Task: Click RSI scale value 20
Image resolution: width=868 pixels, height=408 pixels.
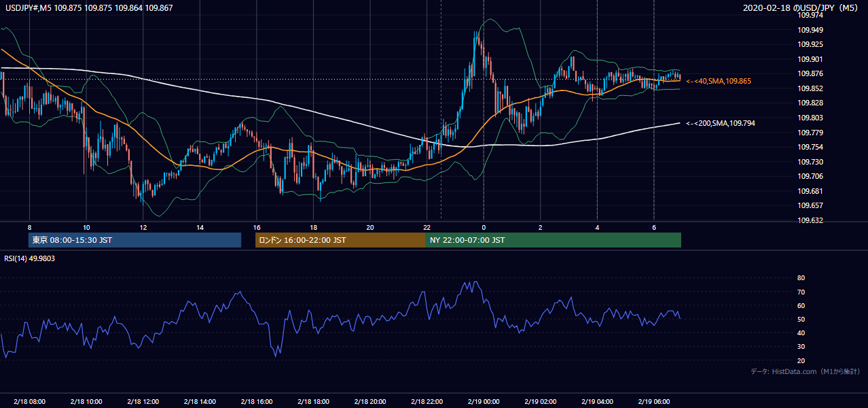Action: [x=801, y=360]
